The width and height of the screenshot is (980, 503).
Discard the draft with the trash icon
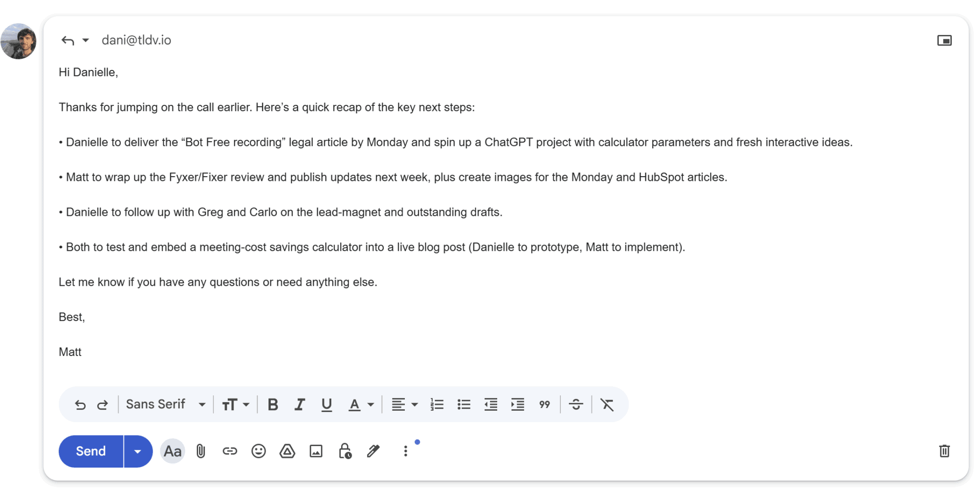944,451
